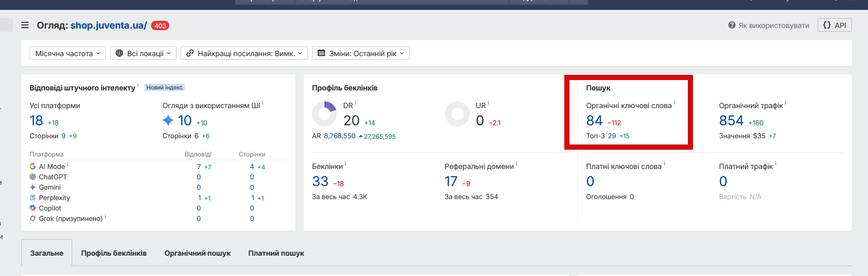Click the DR info tooltip icon

click(356, 103)
